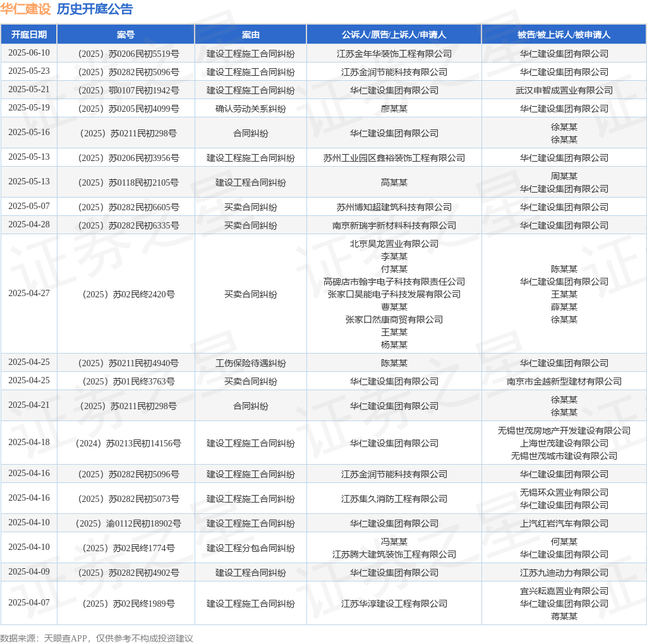Click plaintiff 江苏华淳建设工程有限公司
Screen dimensions: 647x644
click(394, 604)
